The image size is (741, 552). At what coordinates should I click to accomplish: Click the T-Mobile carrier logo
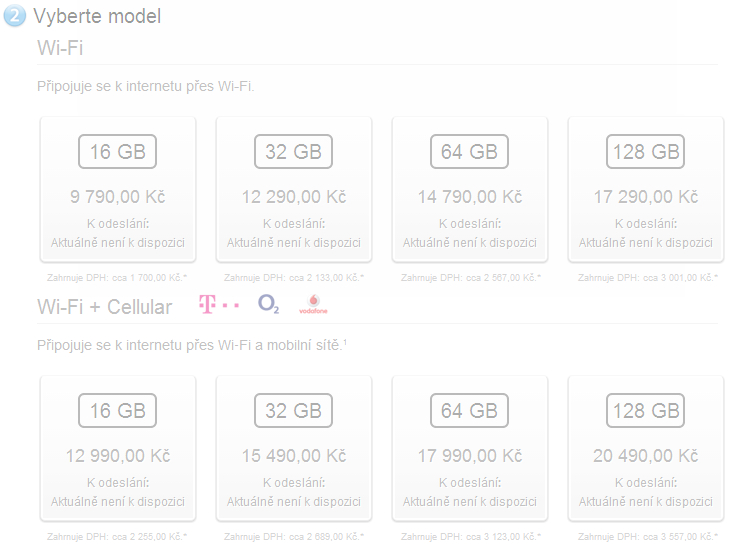219,305
